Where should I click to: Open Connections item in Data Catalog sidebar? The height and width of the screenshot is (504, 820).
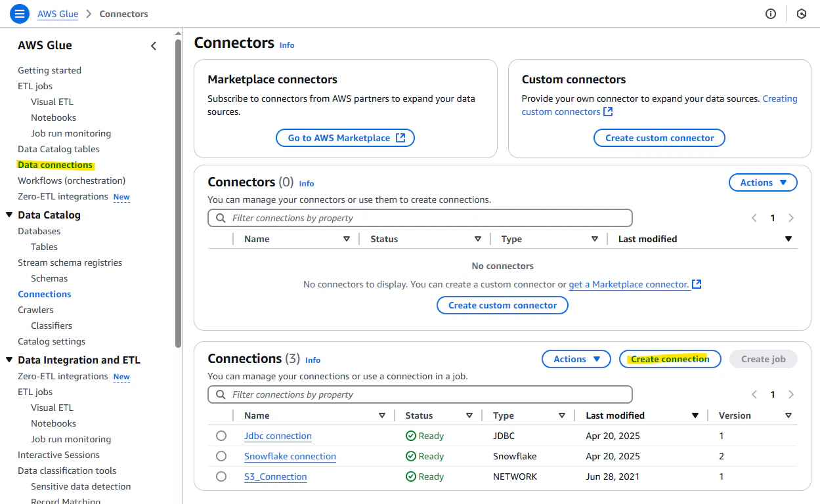(x=45, y=294)
